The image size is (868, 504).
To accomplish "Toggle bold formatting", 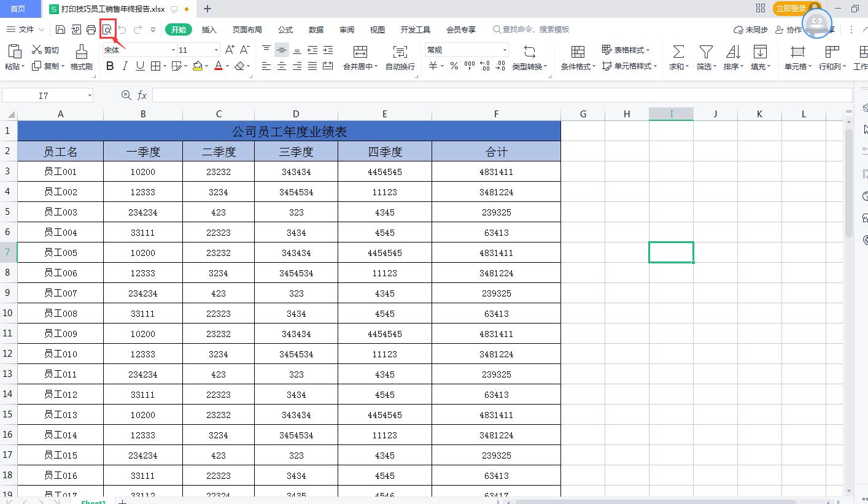I will 110,66.
